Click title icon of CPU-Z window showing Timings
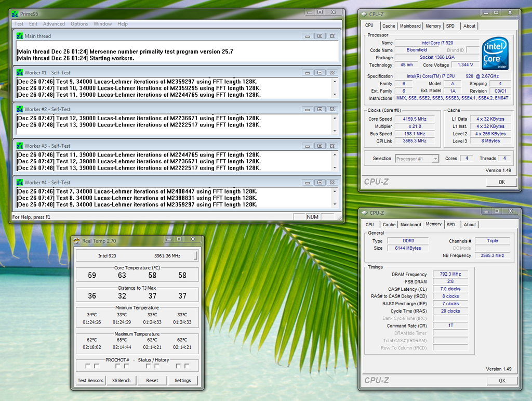This screenshot has width=532, height=401. tap(364, 213)
